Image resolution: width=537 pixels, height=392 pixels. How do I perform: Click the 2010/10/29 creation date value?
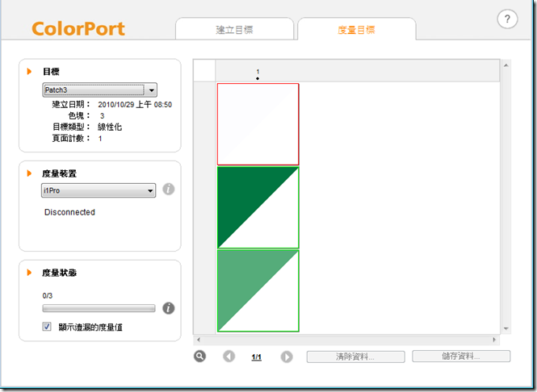coord(135,105)
